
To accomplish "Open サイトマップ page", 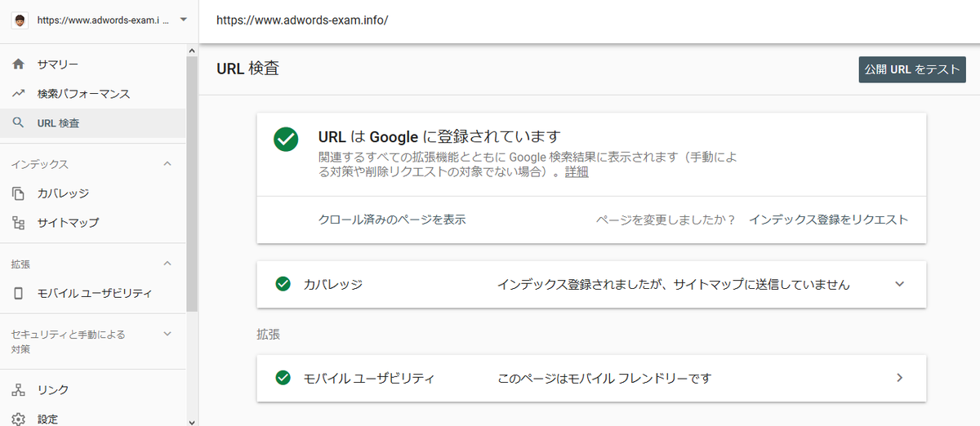I will pos(93,223).
